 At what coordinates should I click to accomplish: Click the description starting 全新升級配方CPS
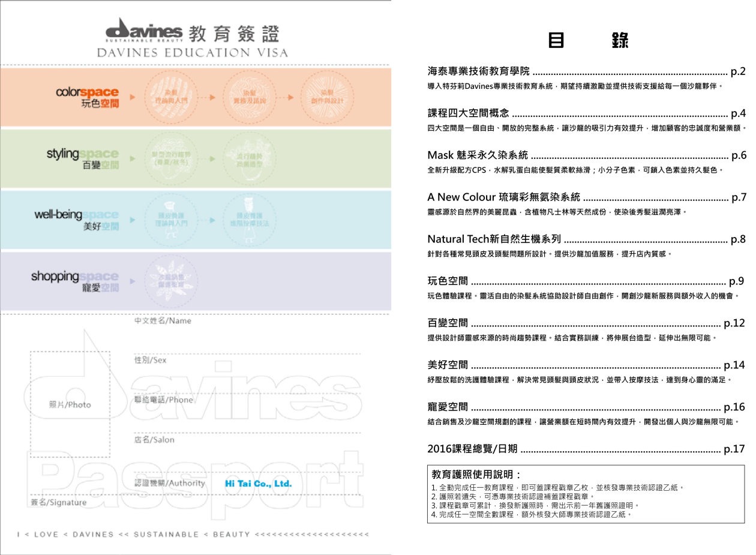click(x=576, y=170)
